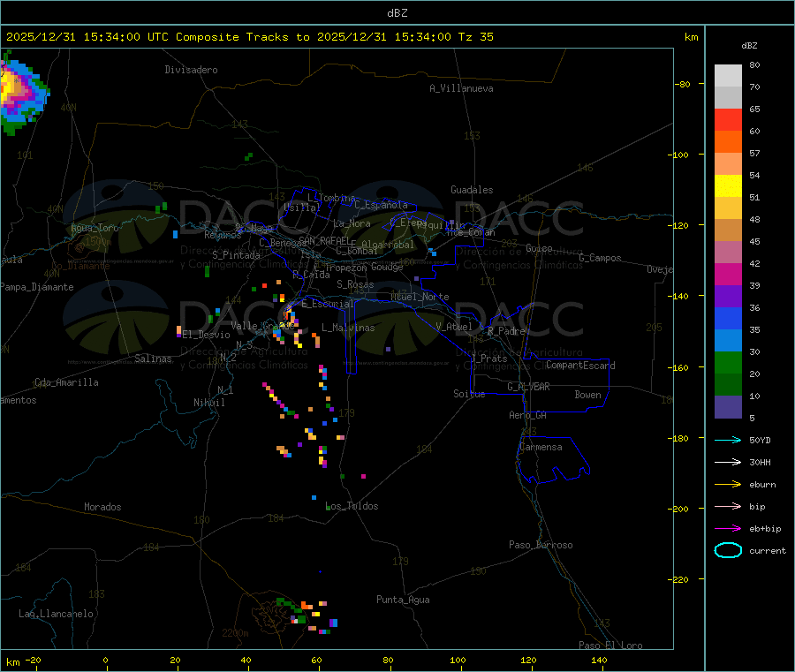Click the G_ALVEAR map label
The height and width of the screenshot is (672, 795).
528,387
